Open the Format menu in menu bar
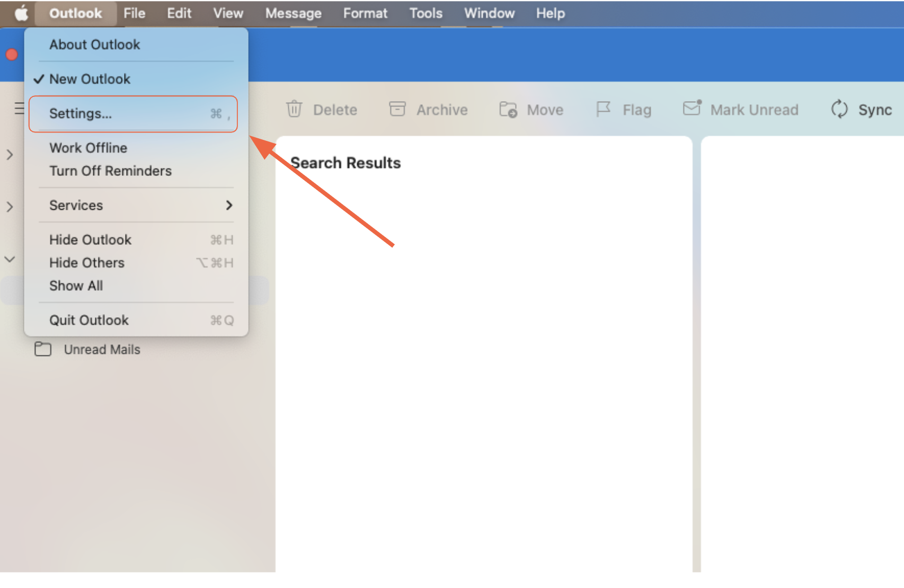This screenshot has width=904, height=588. tap(365, 13)
